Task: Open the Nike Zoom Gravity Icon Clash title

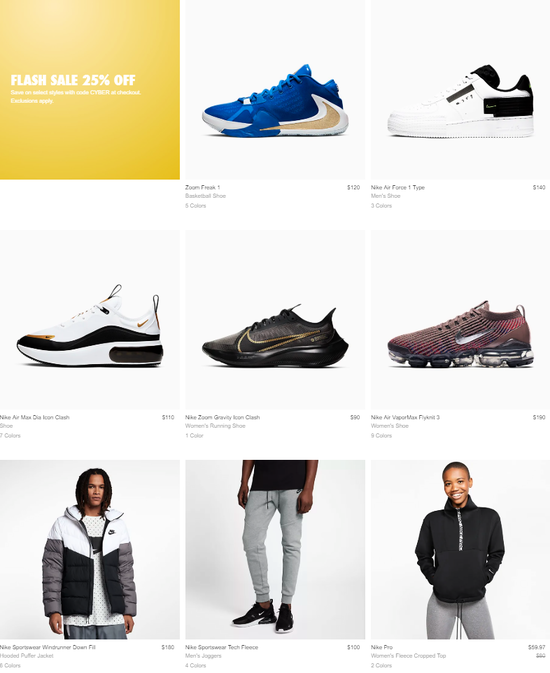Action: (222, 417)
